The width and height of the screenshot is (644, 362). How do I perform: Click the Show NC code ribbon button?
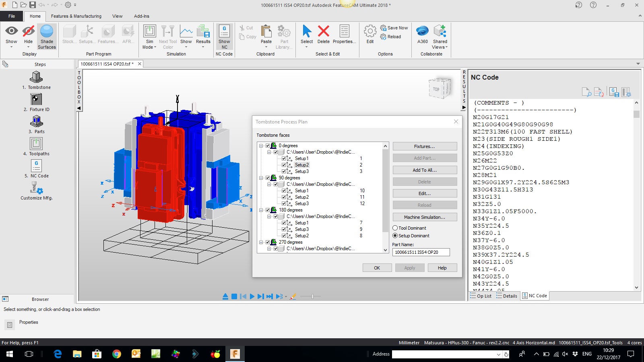[224, 36]
